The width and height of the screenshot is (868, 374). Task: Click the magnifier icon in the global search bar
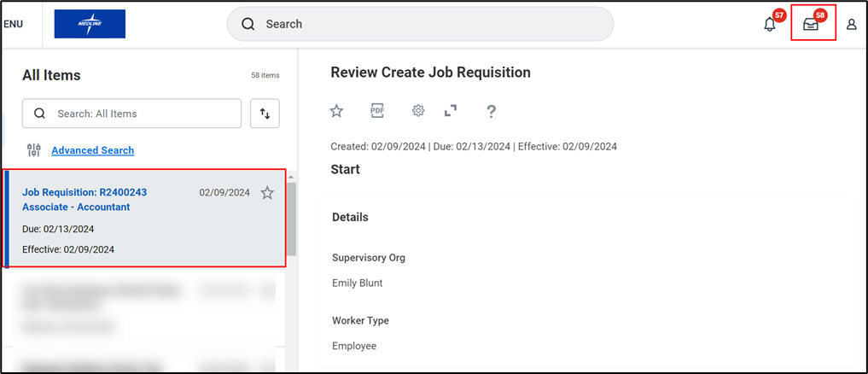(248, 24)
